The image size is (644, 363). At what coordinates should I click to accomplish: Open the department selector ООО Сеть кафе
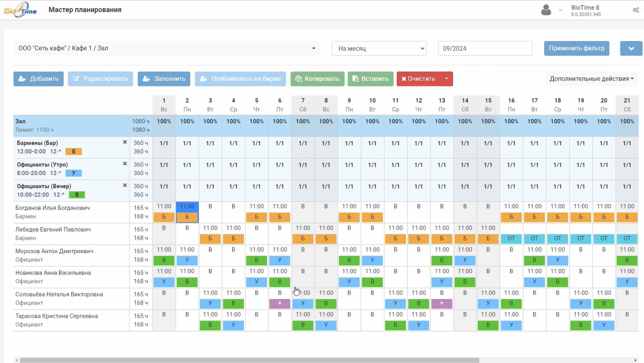[167, 48]
